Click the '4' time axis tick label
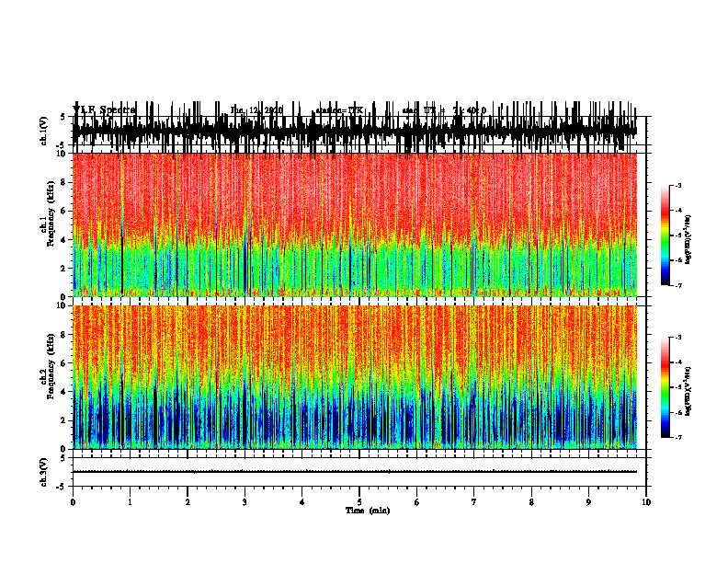The height and width of the screenshot is (563, 728). 302,502
